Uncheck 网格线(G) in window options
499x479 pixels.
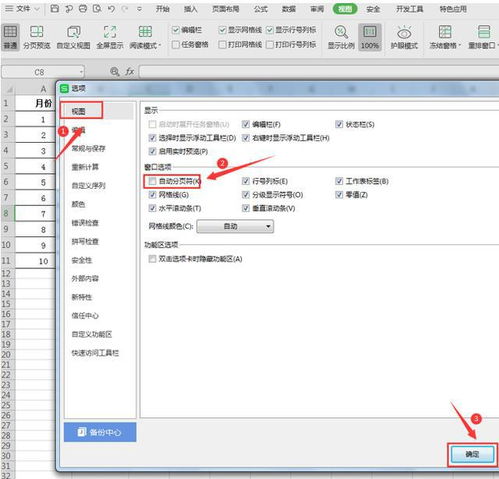tap(152, 195)
